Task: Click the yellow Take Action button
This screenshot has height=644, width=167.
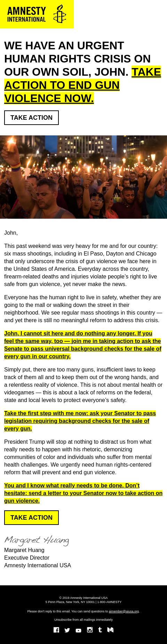Action: 31,518
